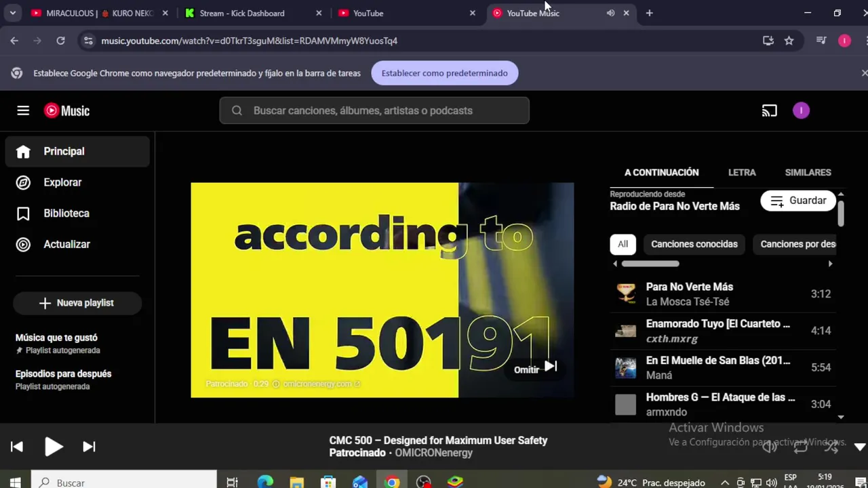
Task: Reload the page
Action: (60, 41)
